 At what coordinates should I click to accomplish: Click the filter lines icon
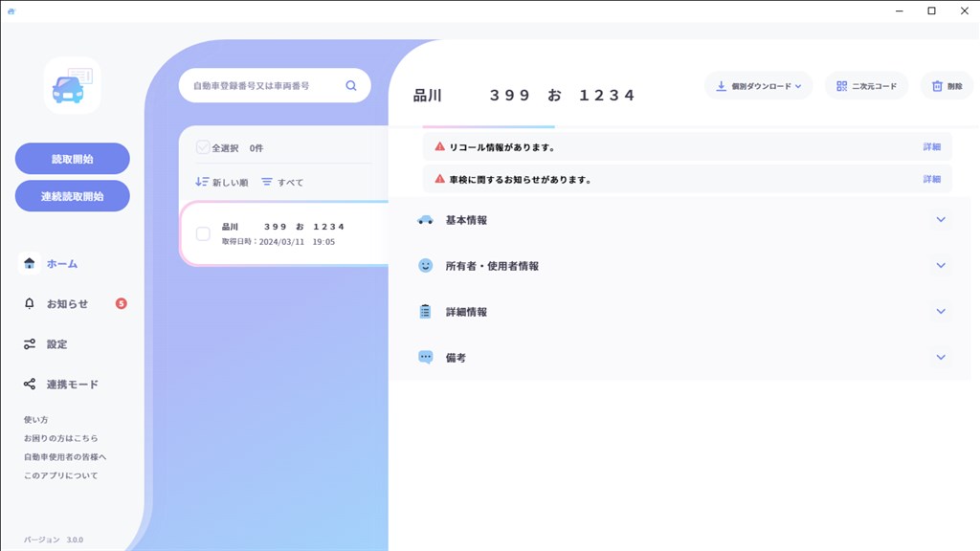tap(267, 182)
